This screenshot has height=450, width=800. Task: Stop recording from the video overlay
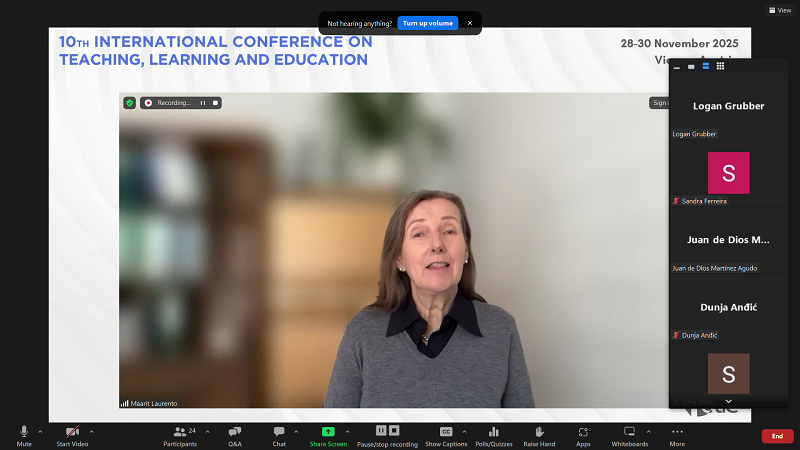[x=214, y=102]
